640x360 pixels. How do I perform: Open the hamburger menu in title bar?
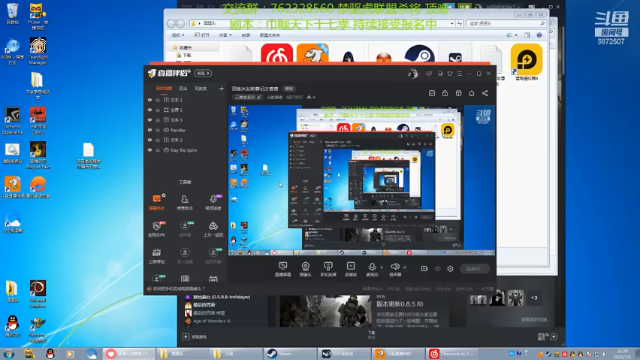[460, 73]
